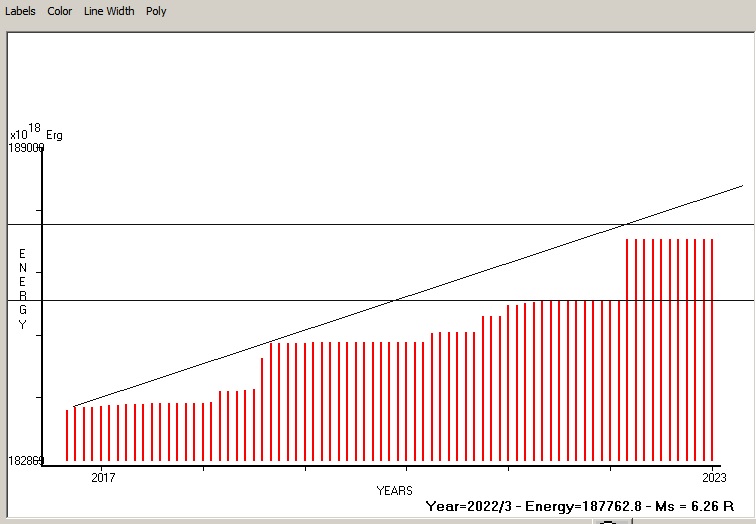Click the last red bar above 2023
Image resolution: width=756 pixels, height=524 pixels.
(x=712, y=350)
